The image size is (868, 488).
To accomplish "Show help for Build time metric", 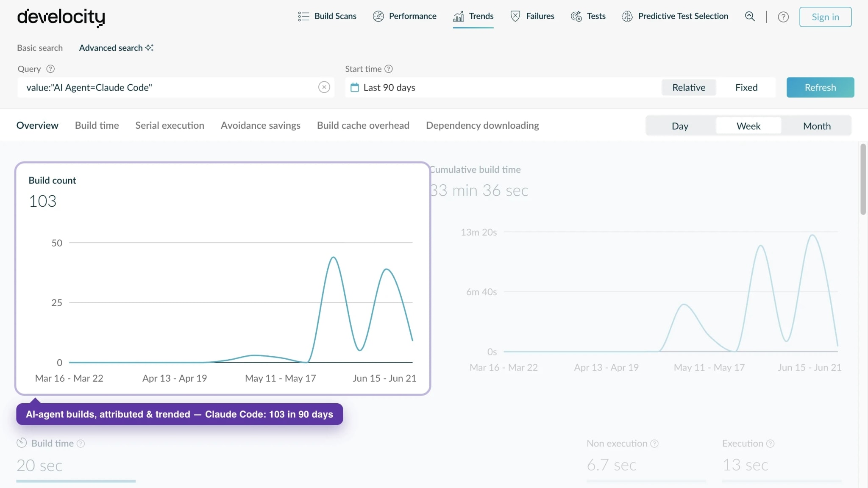I will 81,444.
